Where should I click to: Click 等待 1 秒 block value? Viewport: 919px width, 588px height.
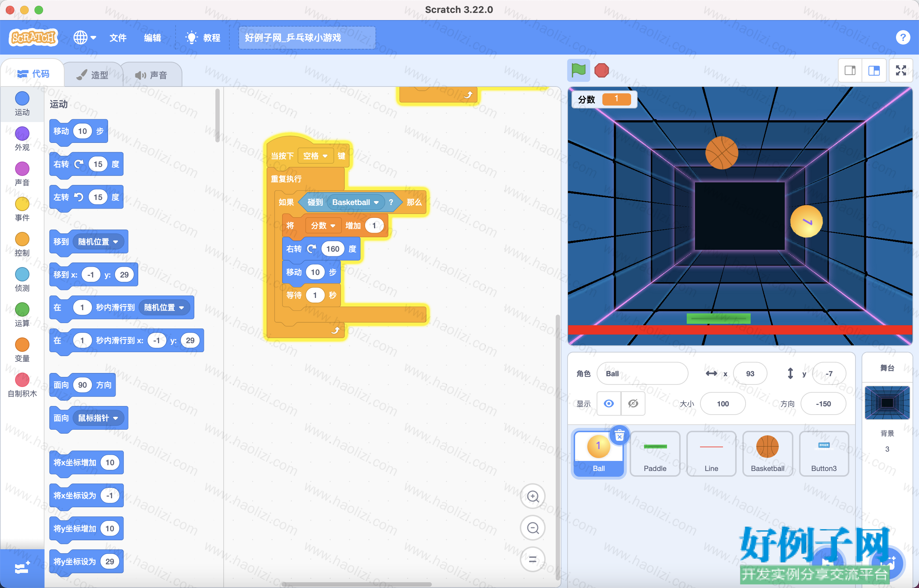(315, 295)
